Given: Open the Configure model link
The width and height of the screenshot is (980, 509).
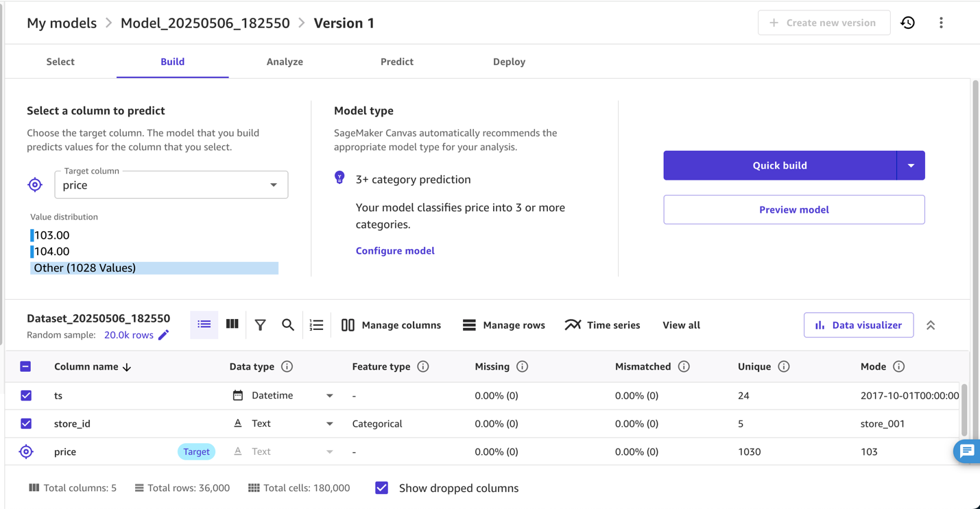Looking at the screenshot, I should (395, 250).
